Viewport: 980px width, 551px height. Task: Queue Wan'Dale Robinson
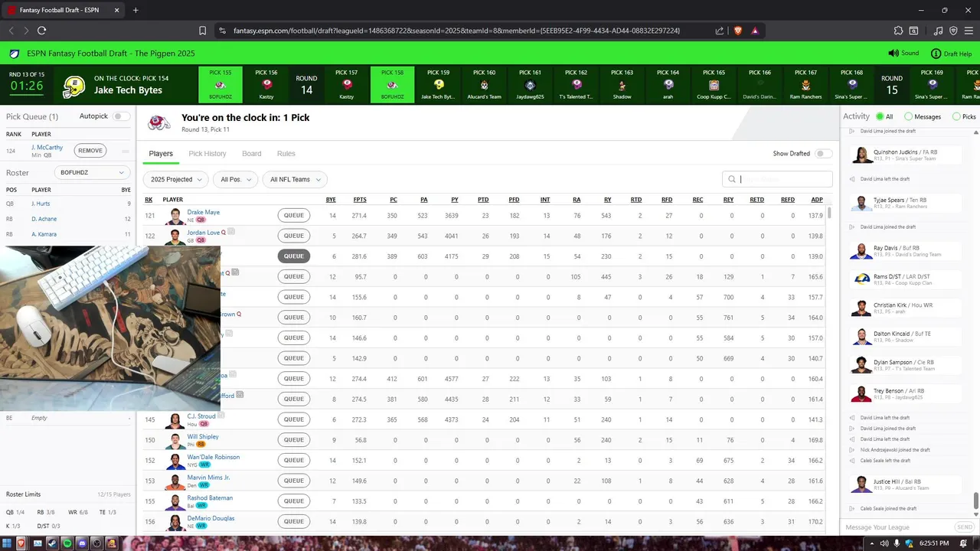click(294, 460)
